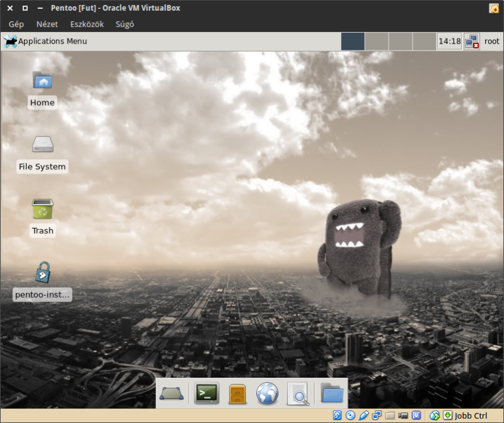
Task: Click the VirtualBox mouse integration status icon
Action: [435, 415]
